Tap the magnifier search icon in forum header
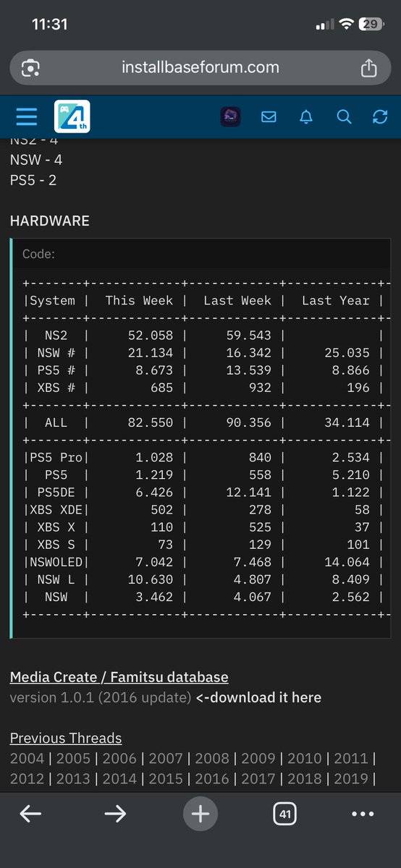The width and height of the screenshot is (401, 868). pos(344,116)
